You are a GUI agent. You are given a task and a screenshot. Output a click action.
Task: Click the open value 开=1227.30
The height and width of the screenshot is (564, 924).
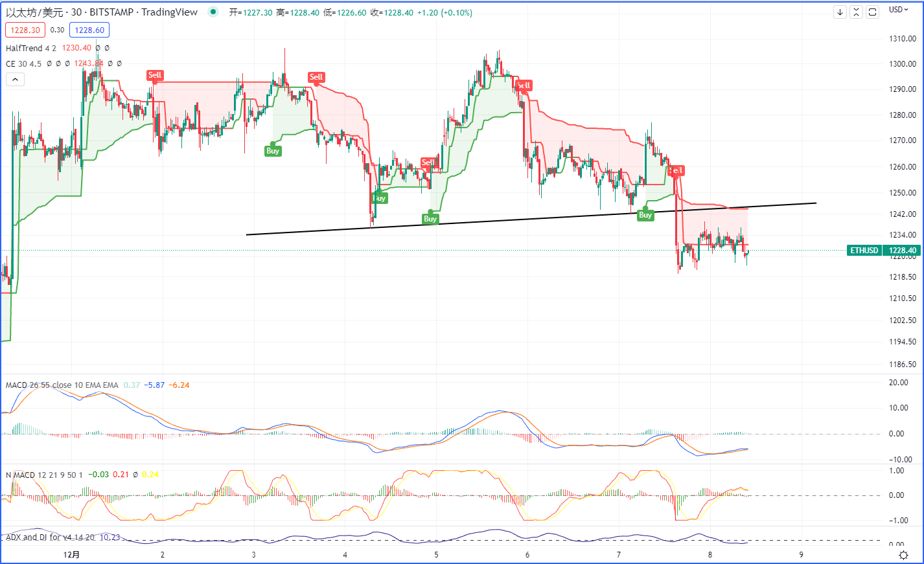tap(251, 12)
